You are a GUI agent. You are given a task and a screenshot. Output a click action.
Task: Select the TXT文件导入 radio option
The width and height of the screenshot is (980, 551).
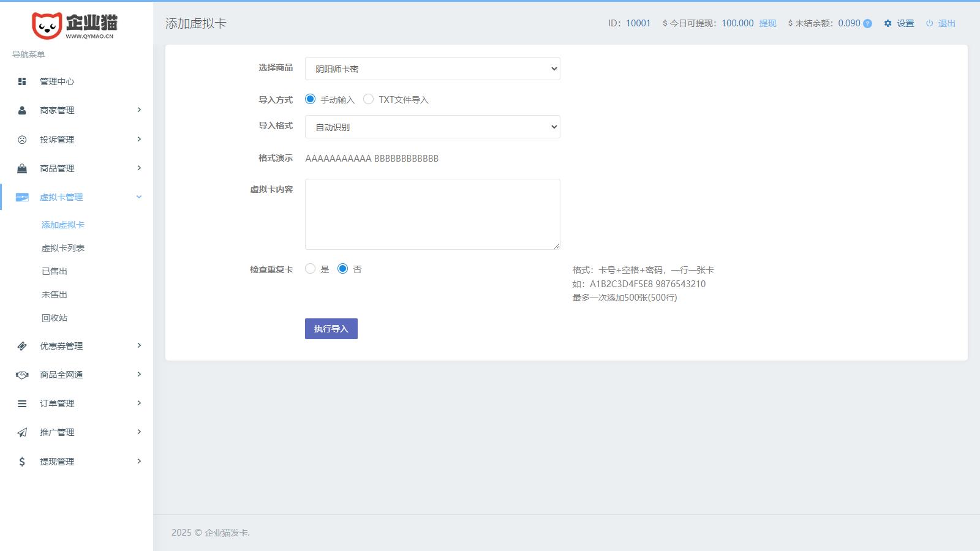368,99
